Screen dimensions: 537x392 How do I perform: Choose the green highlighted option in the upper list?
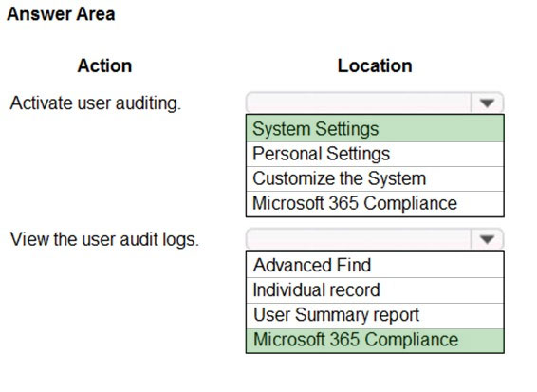coord(375,129)
